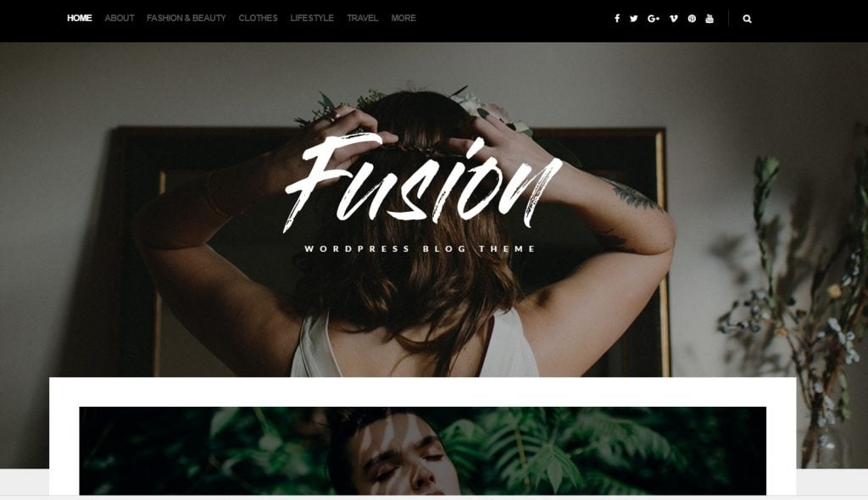Expand the MORE menu
The image size is (868, 500).
point(403,19)
